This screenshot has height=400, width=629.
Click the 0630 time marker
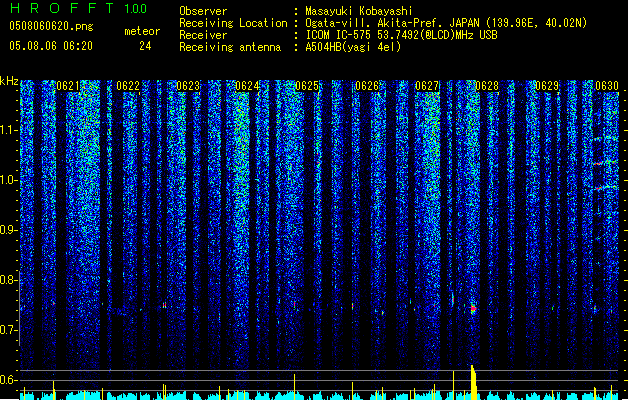[x=607, y=86]
